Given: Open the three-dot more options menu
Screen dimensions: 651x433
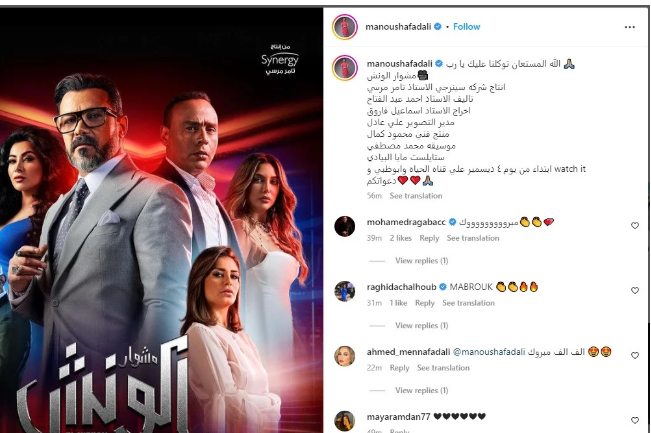Looking at the screenshot, I should click(x=629, y=27).
